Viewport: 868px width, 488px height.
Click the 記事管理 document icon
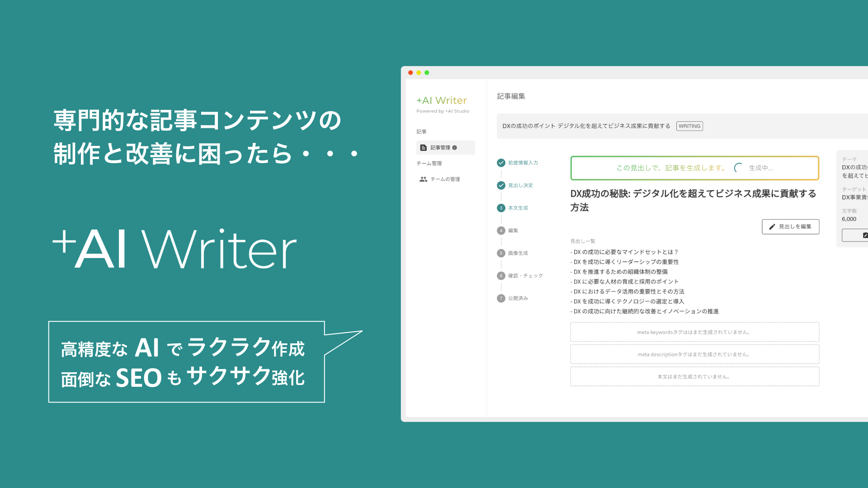click(x=423, y=148)
